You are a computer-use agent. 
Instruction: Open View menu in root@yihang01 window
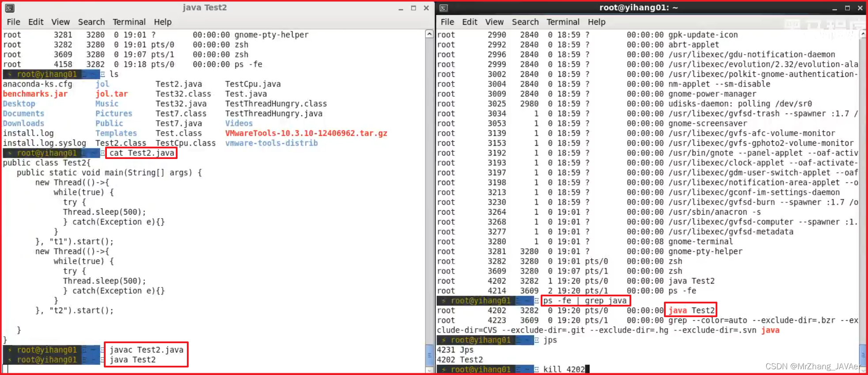click(x=494, y=22)
